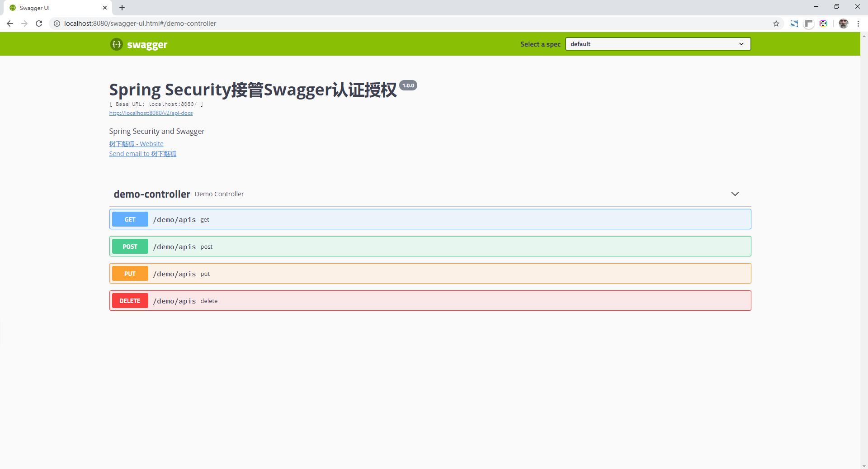The width and height of the screenshot is (868, 469).
Task: Open the Chrome three-dot menu
Action: point(858,24)
